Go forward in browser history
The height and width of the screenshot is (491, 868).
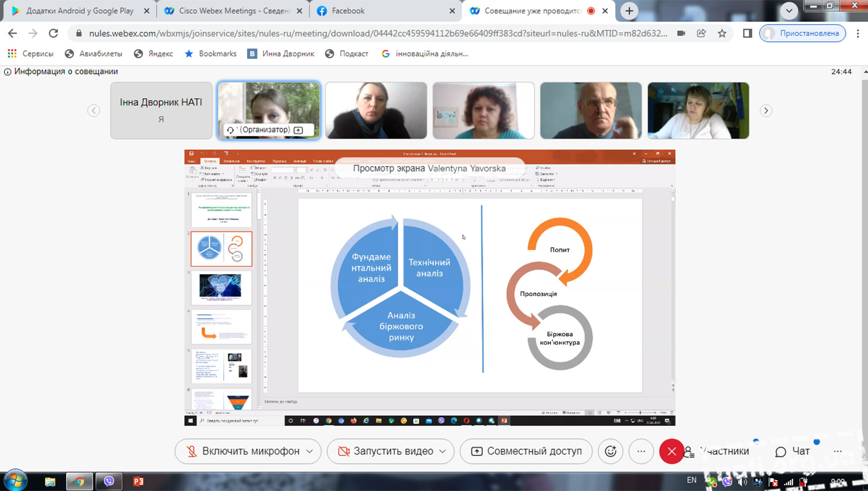33,33
